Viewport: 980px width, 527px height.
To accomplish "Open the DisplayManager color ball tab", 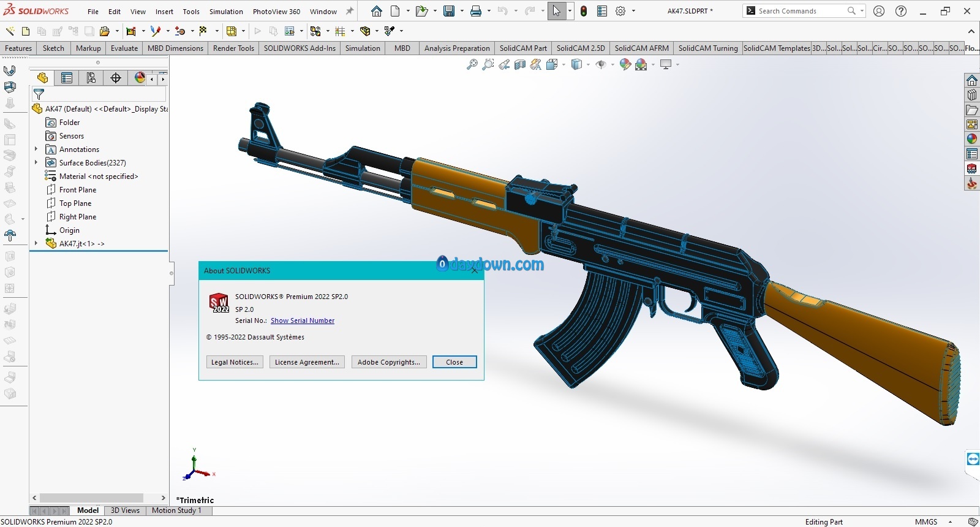I will pyautogui.click(x=140, y=78).
